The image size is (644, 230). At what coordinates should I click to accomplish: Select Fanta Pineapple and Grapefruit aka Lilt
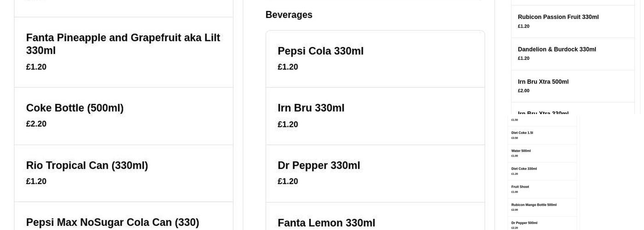tap(123, 44)
